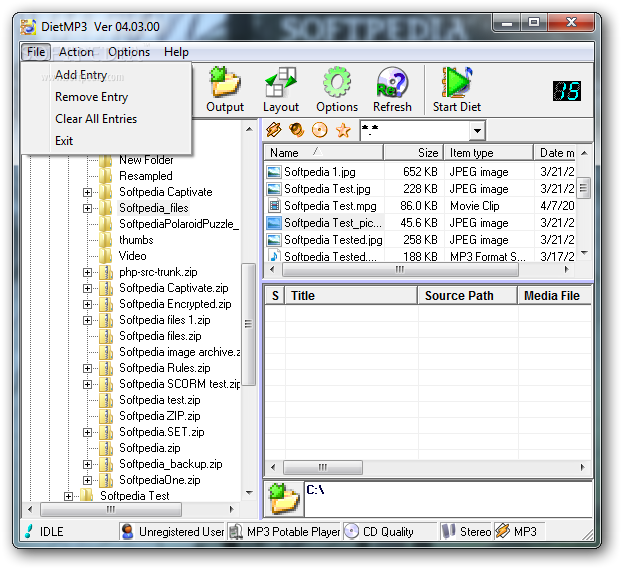Select Softpedia.zip in folder tree
Image resolution: width=622 pixels, height=569 pixels.
(x=150, y=448)
